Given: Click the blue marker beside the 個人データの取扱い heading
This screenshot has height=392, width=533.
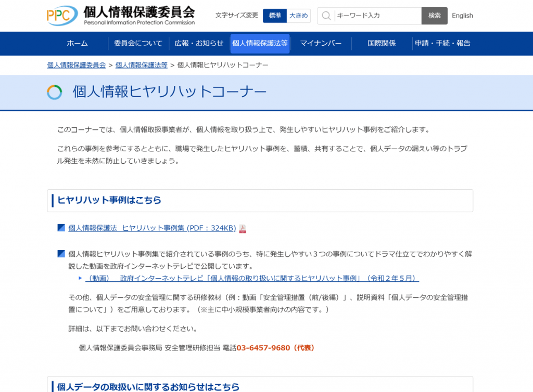Looking at the screenshot, I should point(52,386).
